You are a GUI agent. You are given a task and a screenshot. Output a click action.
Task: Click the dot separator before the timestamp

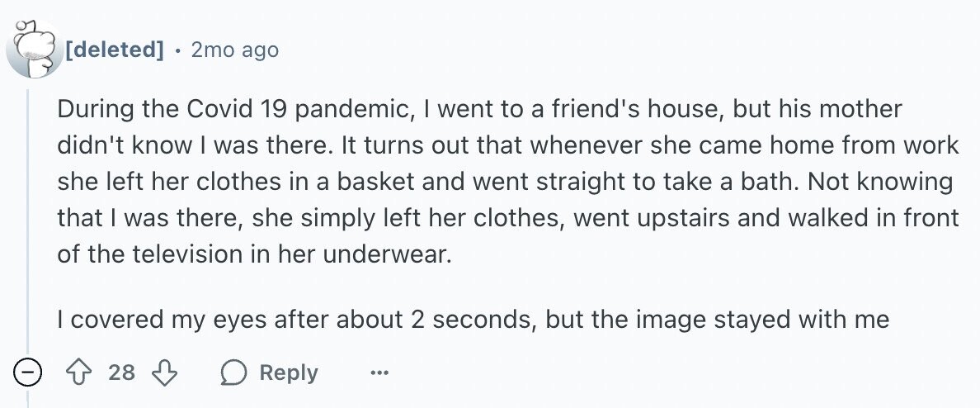(177, 50)
